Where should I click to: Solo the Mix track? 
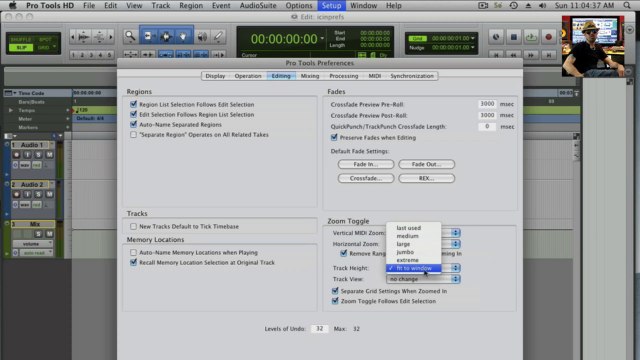click(x=38, y=234)
